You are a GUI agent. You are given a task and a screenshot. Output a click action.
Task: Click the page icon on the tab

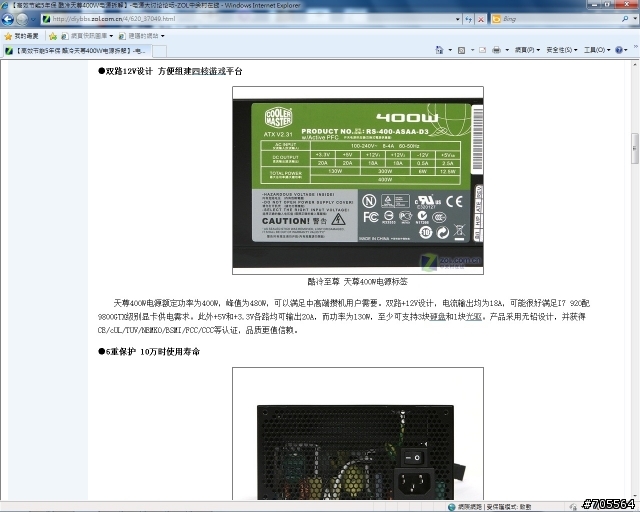(x=9, y=51)
